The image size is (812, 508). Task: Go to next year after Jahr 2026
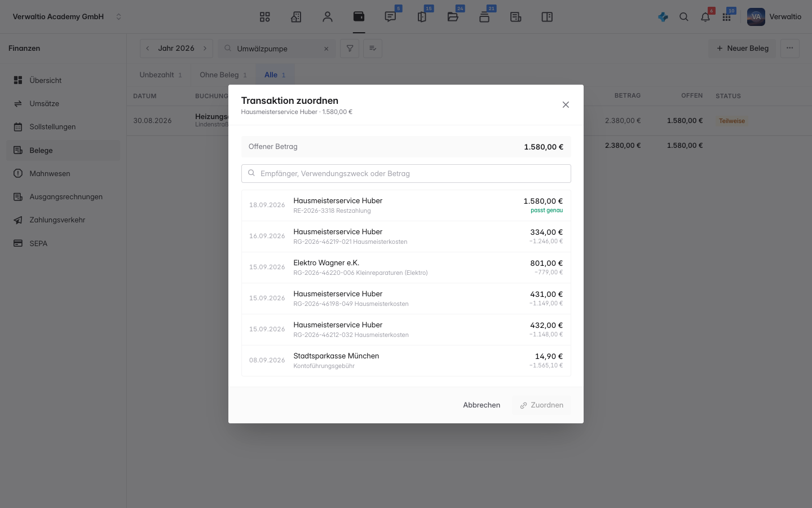point(205,49)
